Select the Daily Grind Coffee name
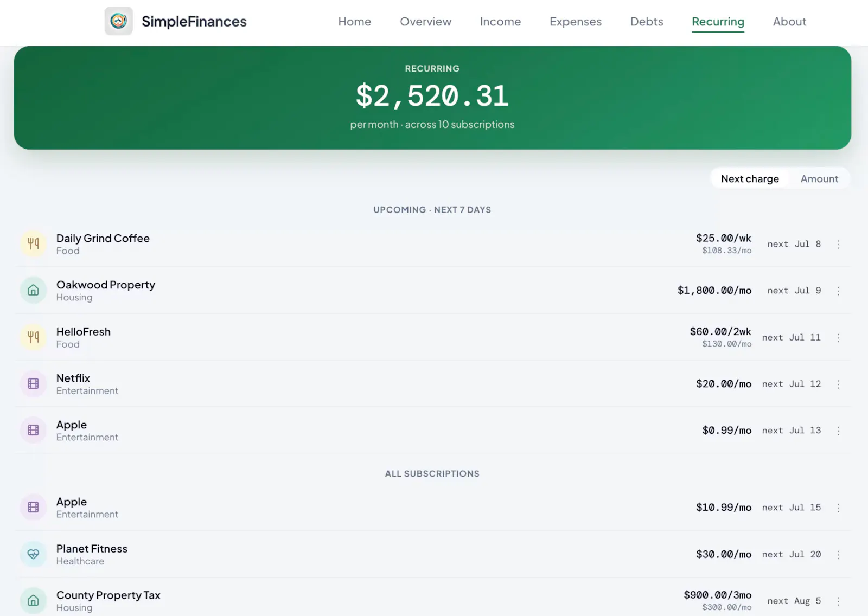This screenshot has height=616, width=868. click(x=103, y=238)
